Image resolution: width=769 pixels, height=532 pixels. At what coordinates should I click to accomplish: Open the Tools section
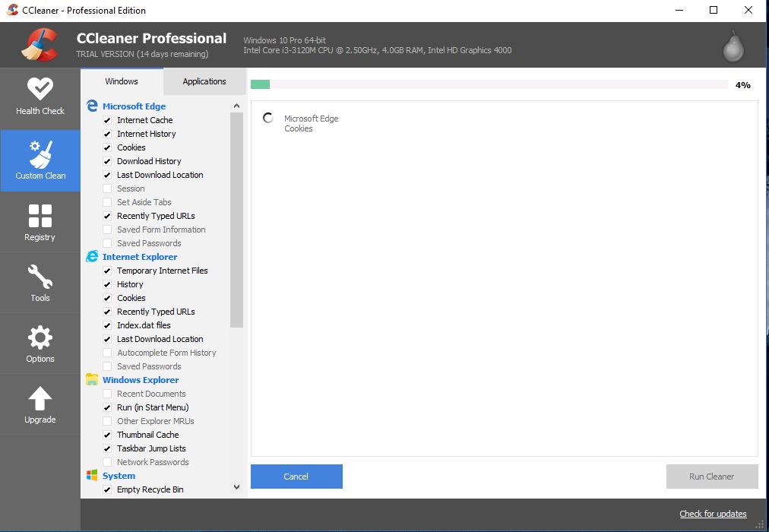(40, 282)
